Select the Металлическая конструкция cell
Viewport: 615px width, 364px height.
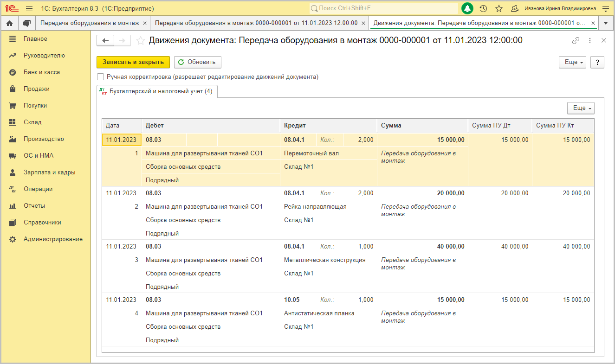(x=329, y=260)
